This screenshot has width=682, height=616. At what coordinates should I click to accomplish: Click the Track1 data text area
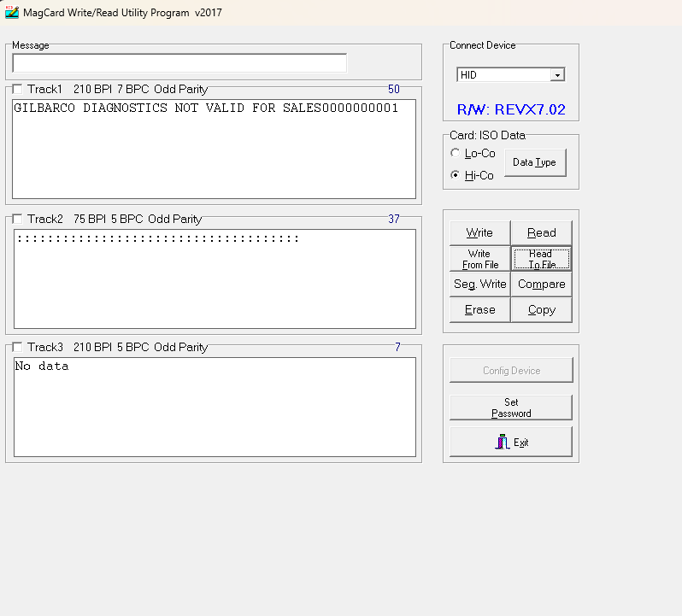[x=214, y=150]
